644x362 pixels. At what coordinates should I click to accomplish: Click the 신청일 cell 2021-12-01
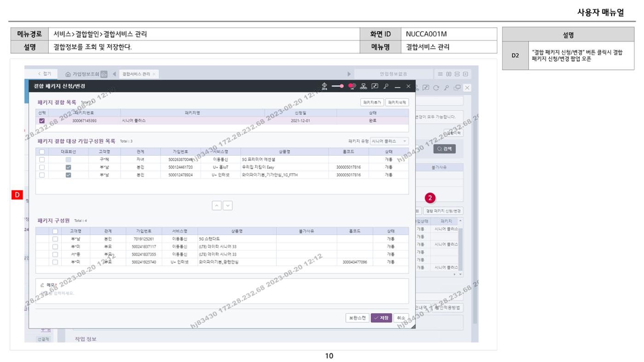pyautogui.click(x=301, y=120)
